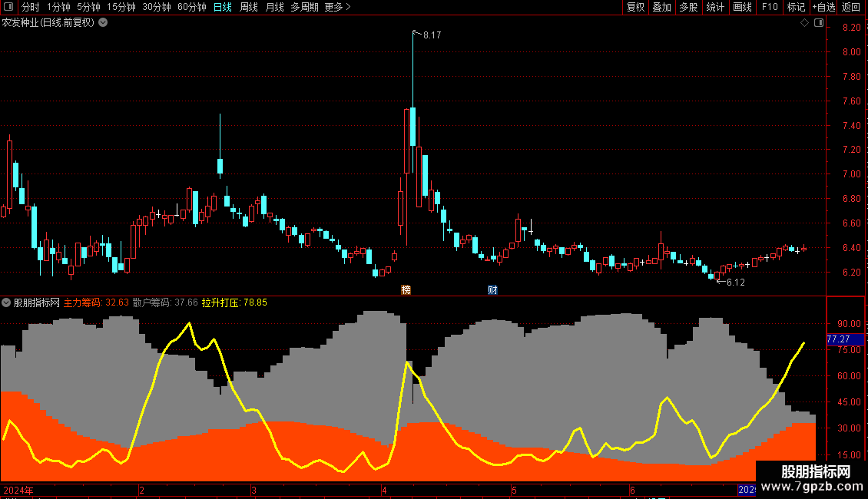Image resolution: width=868 pixels, height=499 pixels.
Task: Toggle the side panel icon on main chart
Action: [x=819, y=23]
